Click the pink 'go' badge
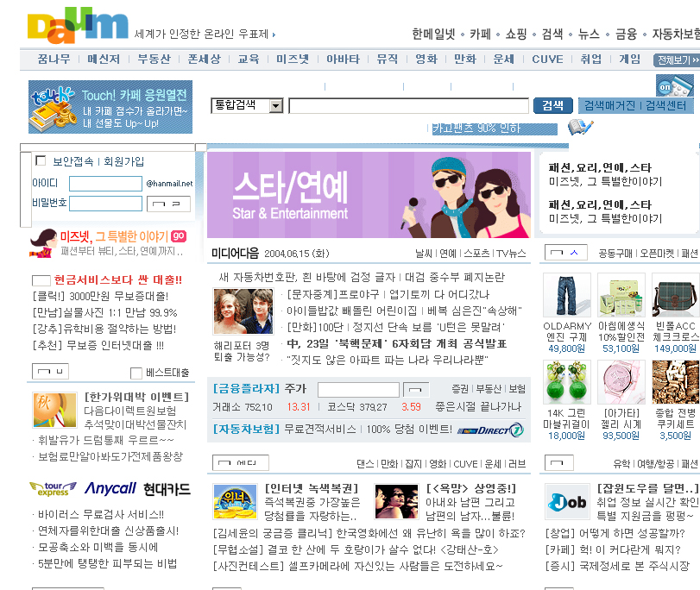The image size is (700, 590). [x=179, y=235]
